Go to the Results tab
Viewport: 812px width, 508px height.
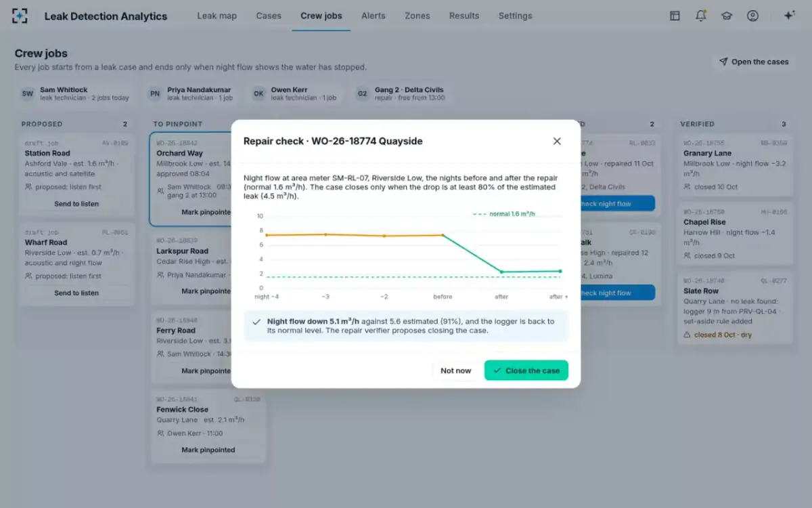pyautogui.click(x=464, y=16)
